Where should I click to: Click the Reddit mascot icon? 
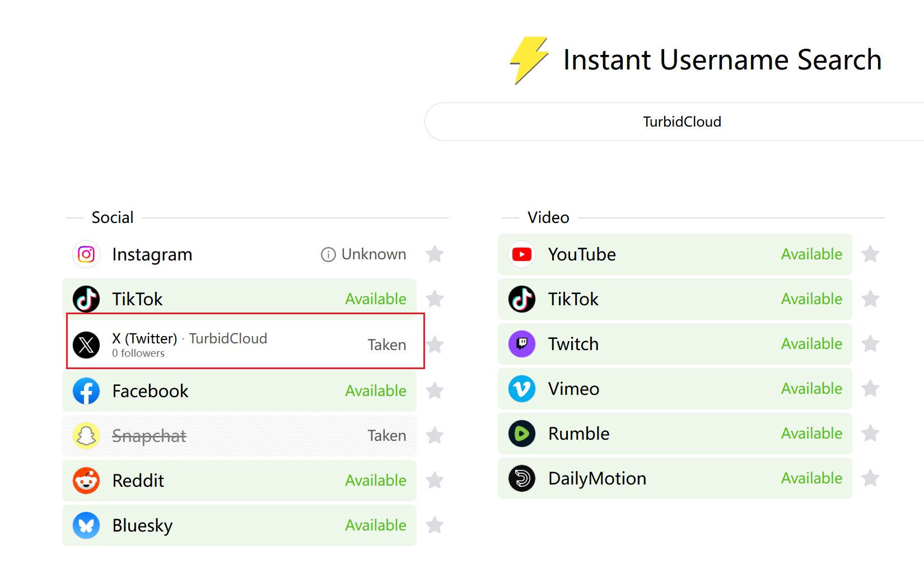point(86,481)
